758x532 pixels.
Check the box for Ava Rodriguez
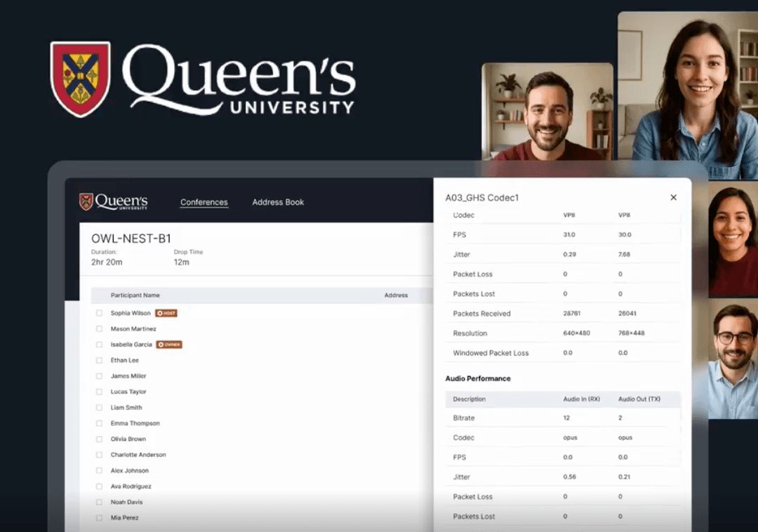[x=99, y=486]
